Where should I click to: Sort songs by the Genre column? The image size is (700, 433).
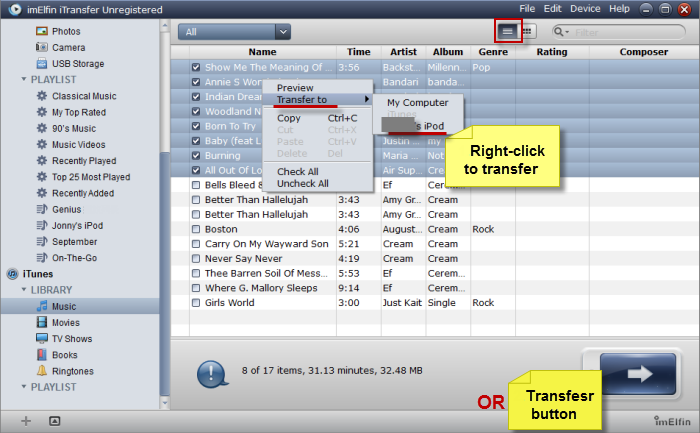[x=493, y=52]
